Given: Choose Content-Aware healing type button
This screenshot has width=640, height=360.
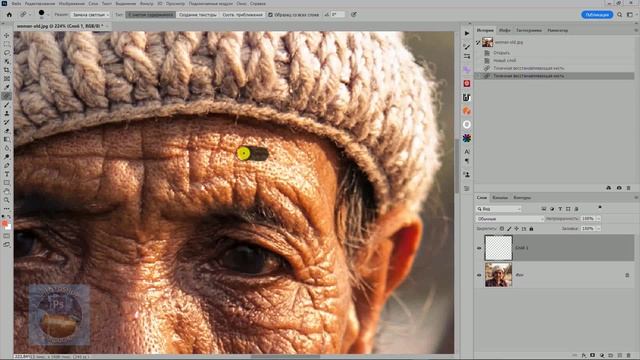Looking at the screenshot, I should 151,15.
